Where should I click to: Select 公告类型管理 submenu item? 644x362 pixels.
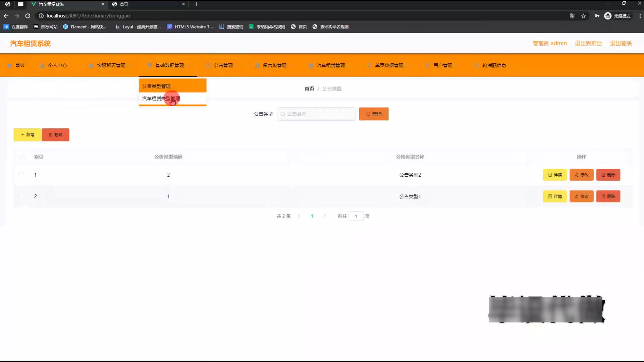click(156, 86)
